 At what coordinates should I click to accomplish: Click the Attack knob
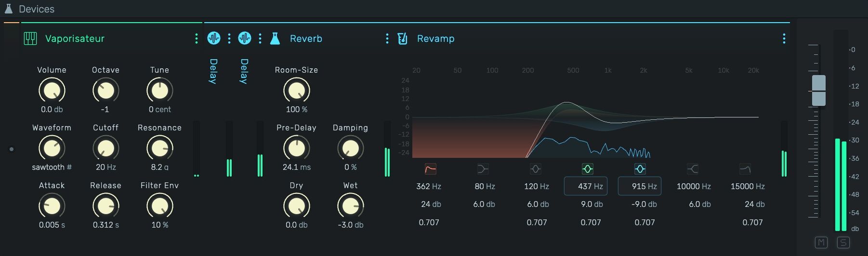pos(52,206)
